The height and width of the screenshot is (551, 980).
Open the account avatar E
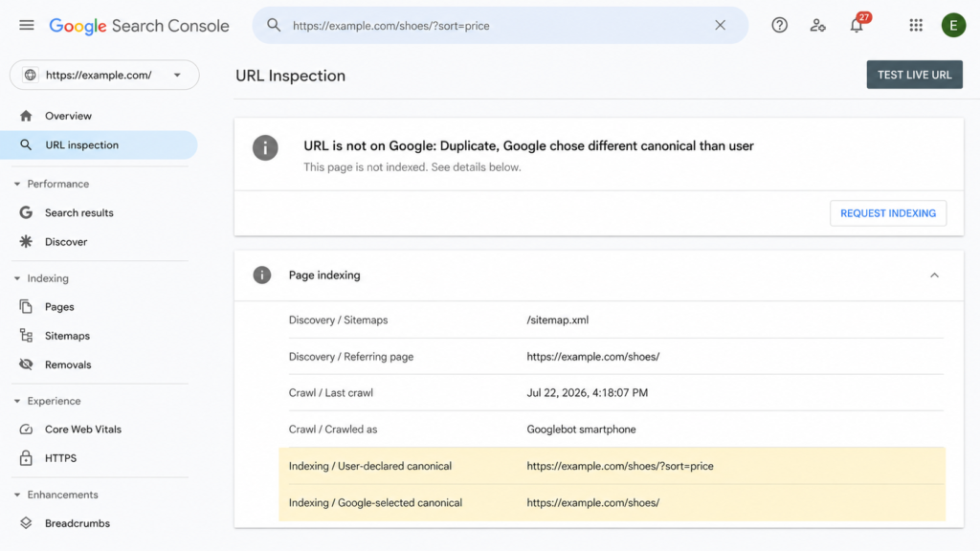[953, 25]
